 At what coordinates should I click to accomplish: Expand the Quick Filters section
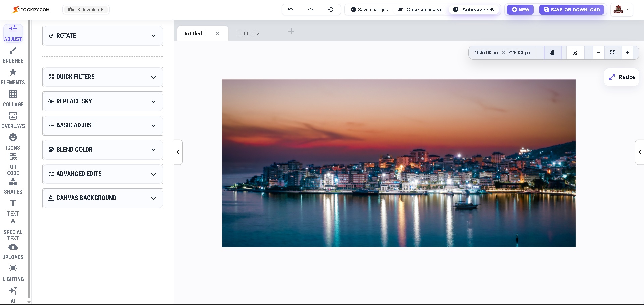tap(103, 77)
